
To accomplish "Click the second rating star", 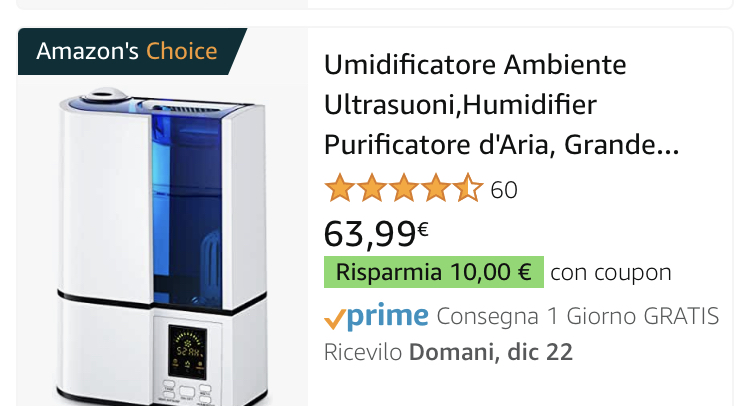I will tap(372, 188).
